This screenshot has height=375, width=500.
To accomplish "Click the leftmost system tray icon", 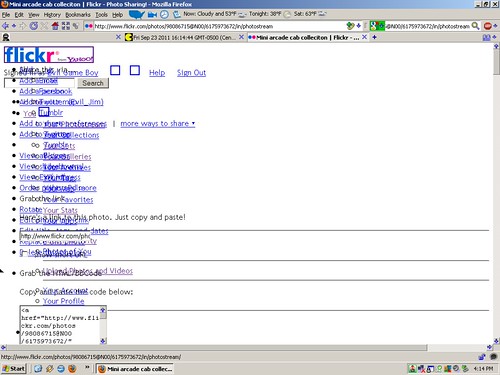I will pos(412,368).
